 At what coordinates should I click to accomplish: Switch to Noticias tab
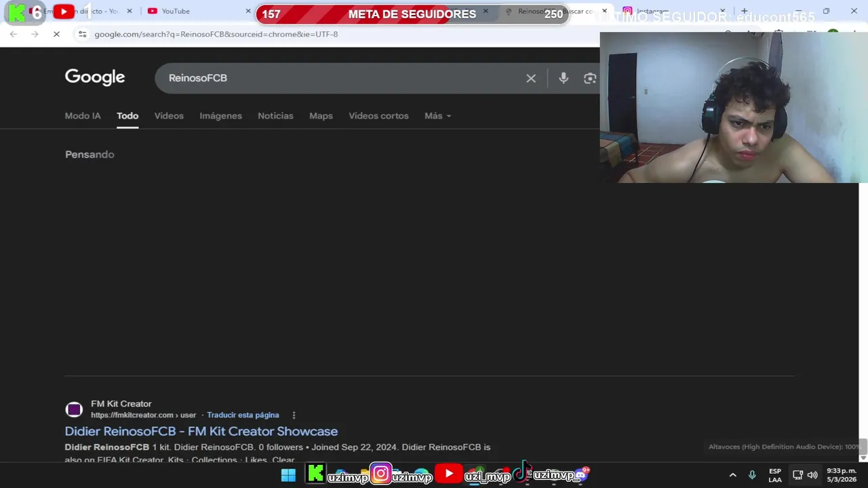tap(275, 116)
